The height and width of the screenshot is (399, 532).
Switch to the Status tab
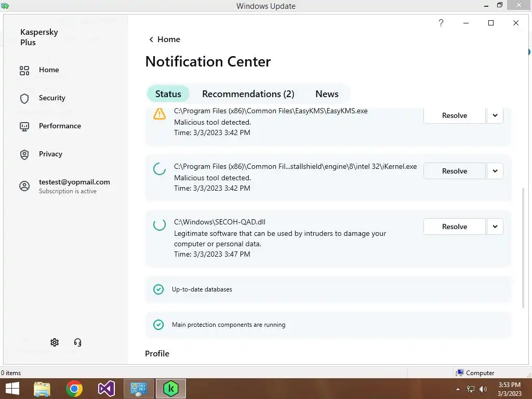(168, 94)
